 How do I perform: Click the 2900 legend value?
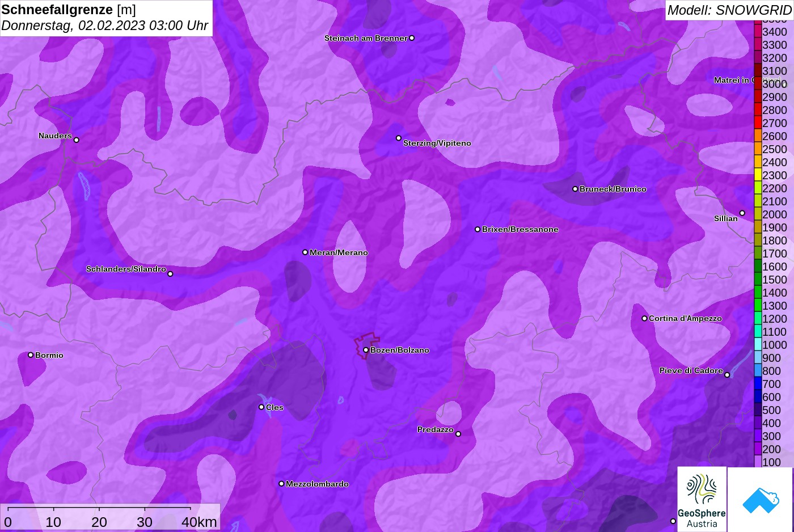coord(775,97)
